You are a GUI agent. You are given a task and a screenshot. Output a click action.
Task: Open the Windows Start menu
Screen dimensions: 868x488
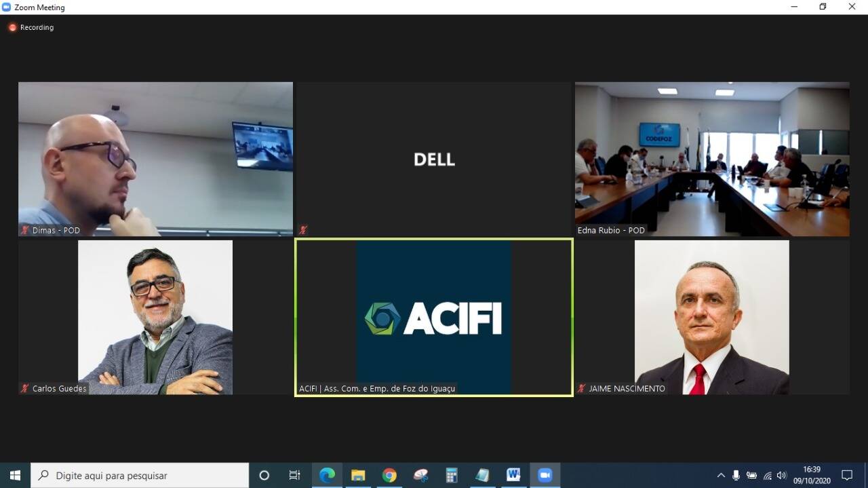15,475
